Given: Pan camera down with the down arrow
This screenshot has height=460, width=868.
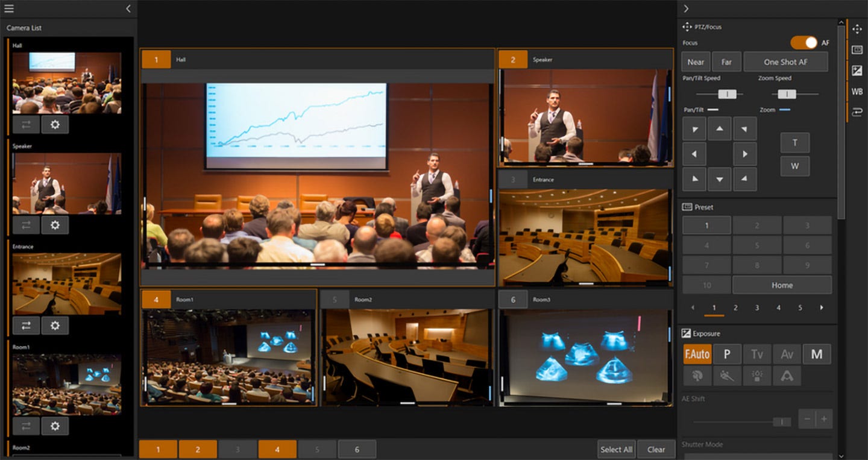Looking at the screenshot, I should (x=719, y=179).
